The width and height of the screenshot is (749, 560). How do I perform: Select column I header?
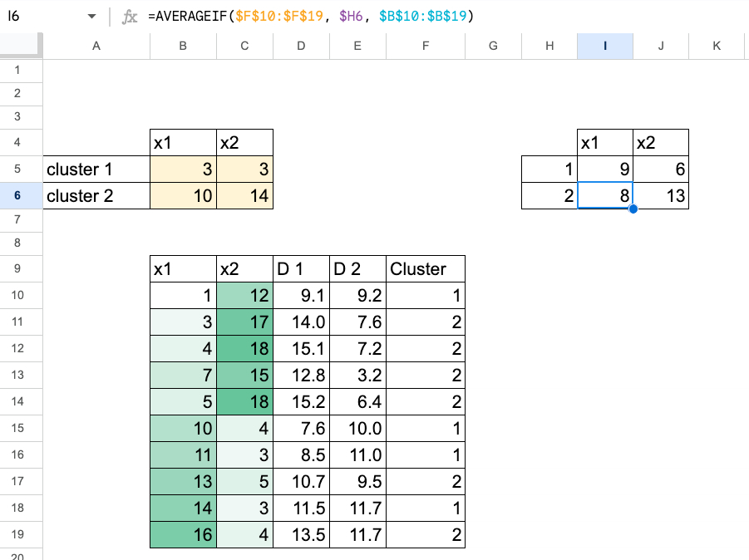(605, 47)
